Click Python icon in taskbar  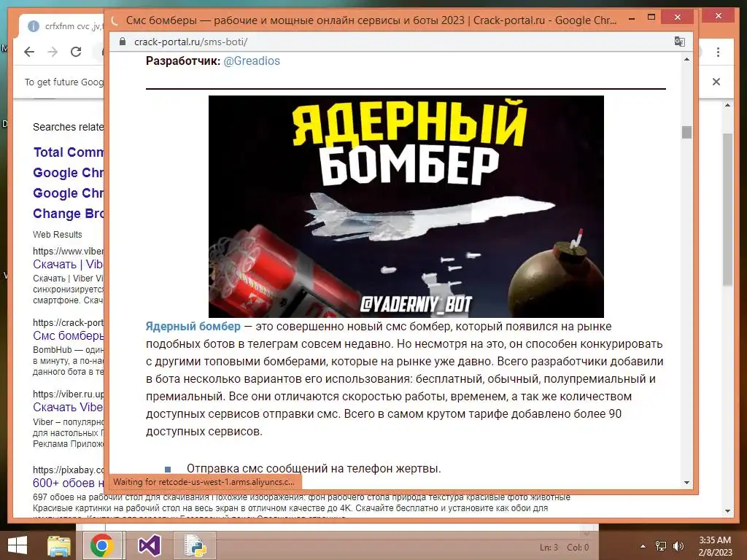coord(196,545)
